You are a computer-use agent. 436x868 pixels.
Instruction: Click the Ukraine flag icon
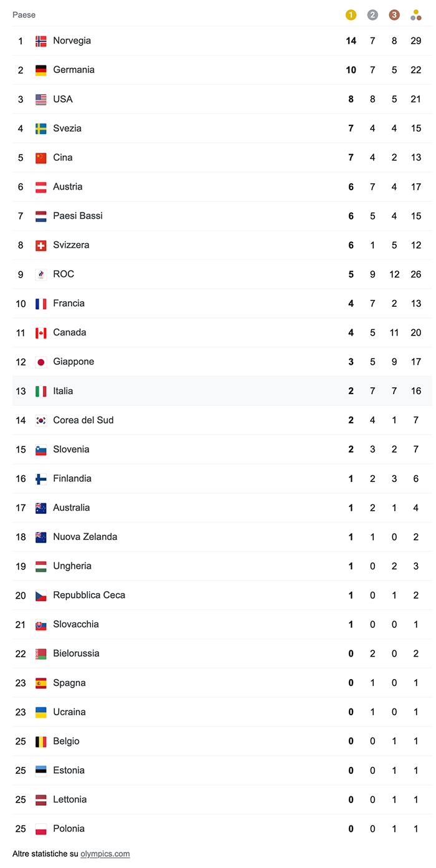tap(41, 712)
